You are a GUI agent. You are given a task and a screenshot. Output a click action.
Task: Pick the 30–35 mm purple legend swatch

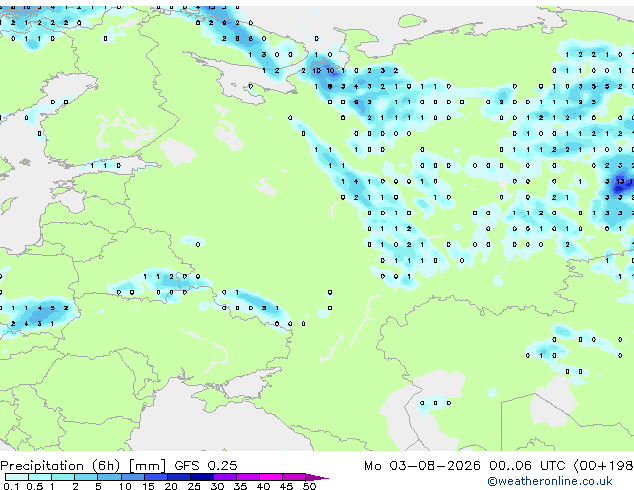pos(224,477)
